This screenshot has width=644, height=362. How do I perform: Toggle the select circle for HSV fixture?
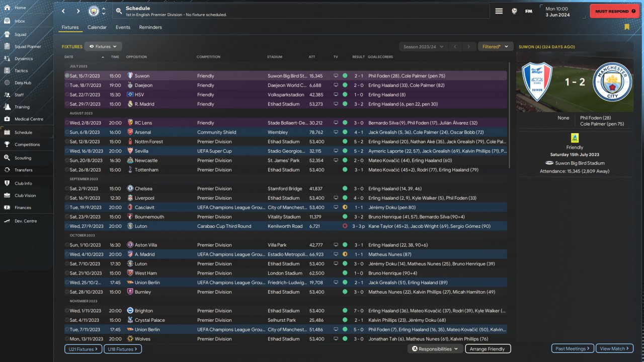67,95
